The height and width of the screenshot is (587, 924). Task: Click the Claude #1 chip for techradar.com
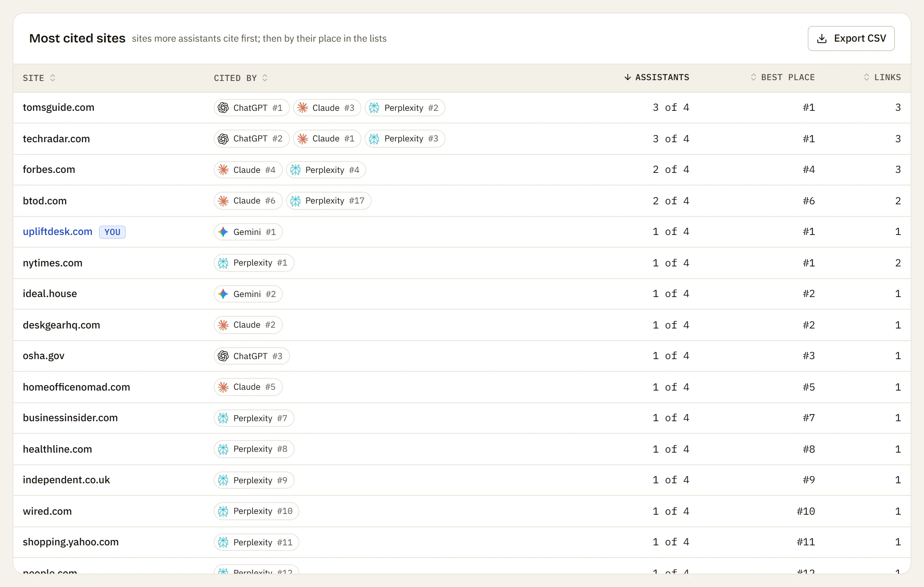pyautogui.click(x=327, y=139)
